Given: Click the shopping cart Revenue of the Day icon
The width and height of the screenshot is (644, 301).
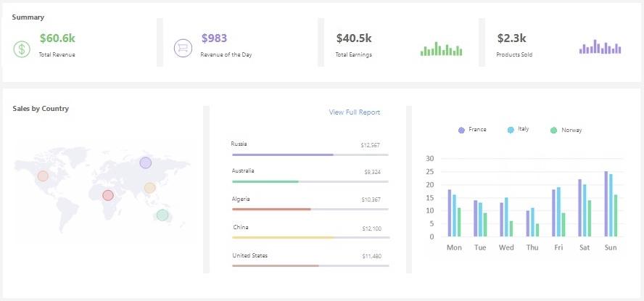Looking at the screenshot, I should point(182,49).
